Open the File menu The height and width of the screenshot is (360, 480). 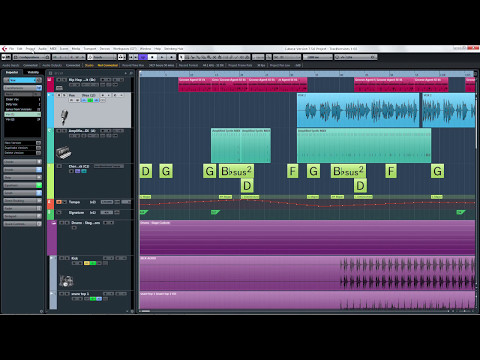(x=11, y=49)
